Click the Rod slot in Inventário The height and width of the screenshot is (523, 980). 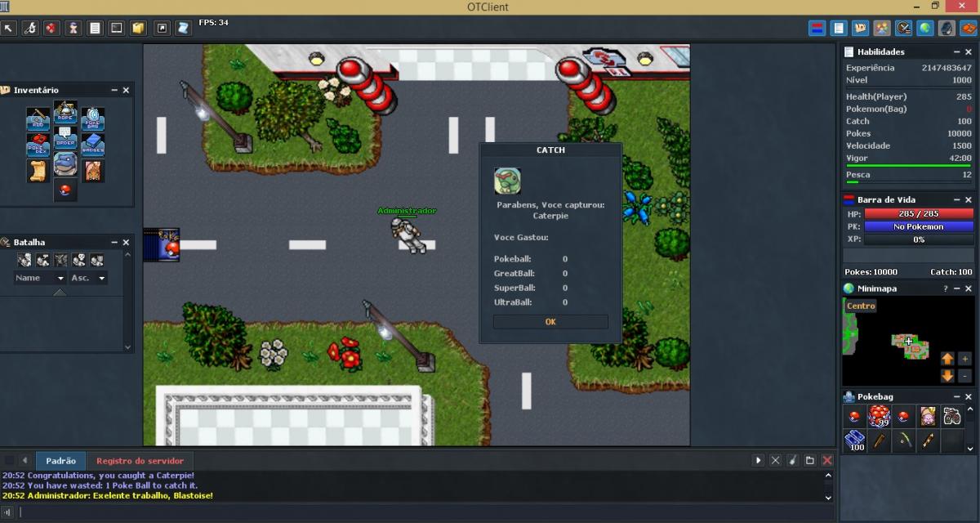pos(38,120)
